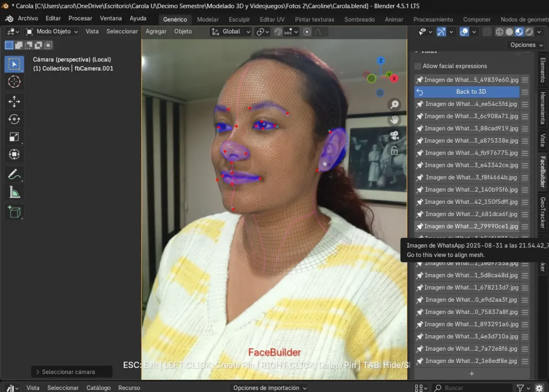Select the 3D Cursor tool
Screen dimensions: 549x392
click(14, 81)
